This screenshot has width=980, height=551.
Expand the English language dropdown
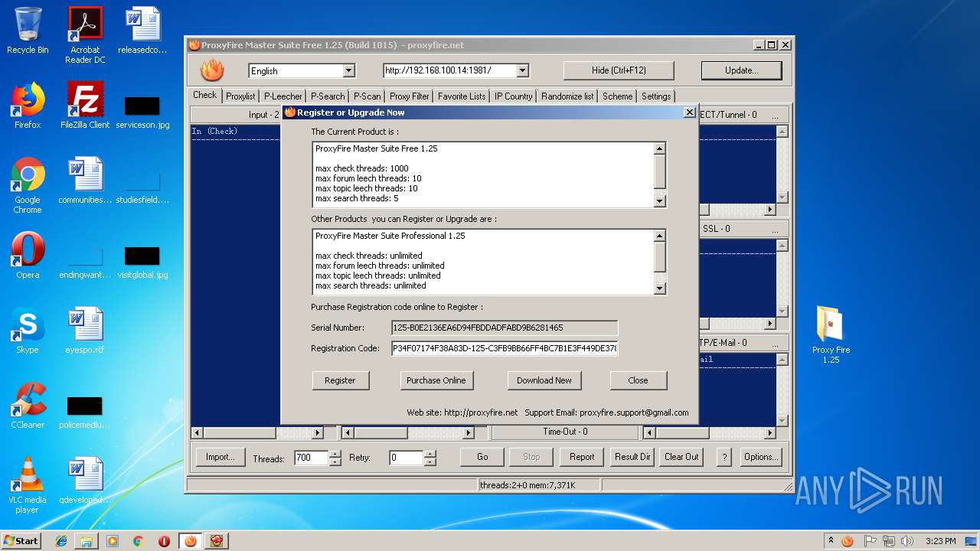pos(348,70)
